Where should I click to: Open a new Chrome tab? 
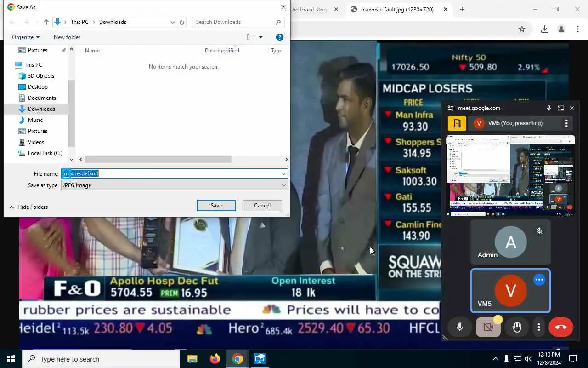click(462, 9)
